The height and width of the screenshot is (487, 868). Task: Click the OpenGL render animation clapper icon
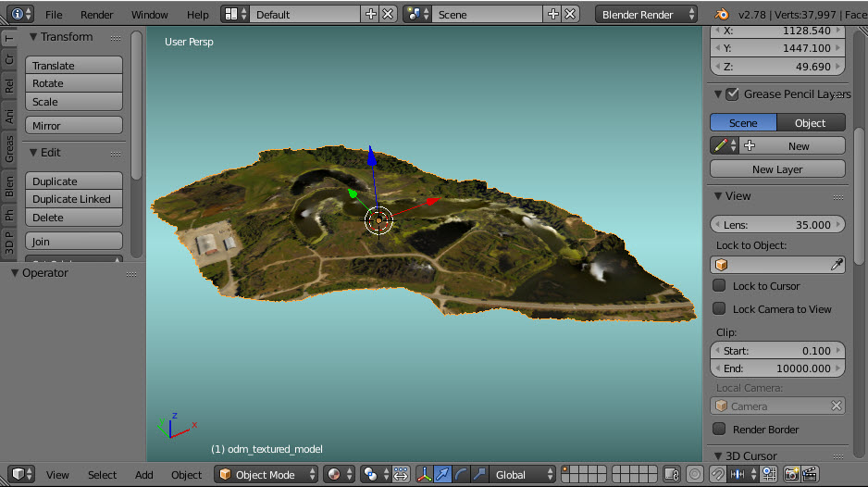click(x=809, y=474)
